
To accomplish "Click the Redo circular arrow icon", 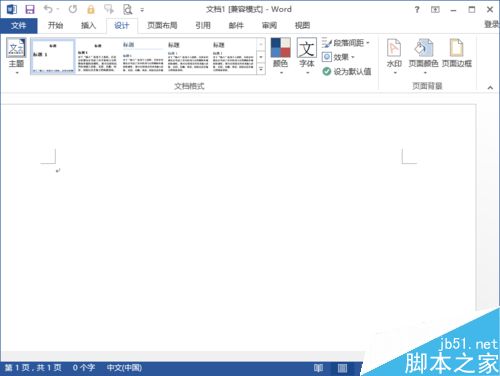I will point(73,9).
